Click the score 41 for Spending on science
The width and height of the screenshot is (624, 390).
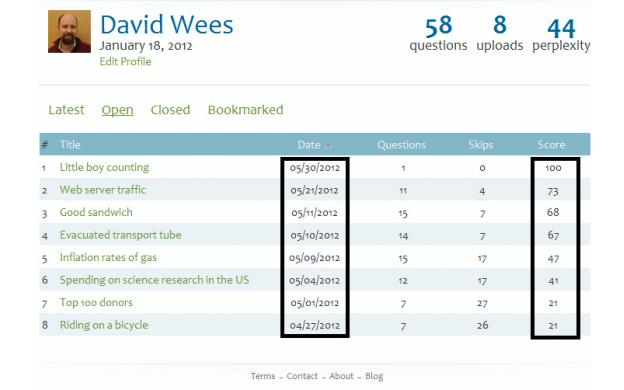(553, 281)
